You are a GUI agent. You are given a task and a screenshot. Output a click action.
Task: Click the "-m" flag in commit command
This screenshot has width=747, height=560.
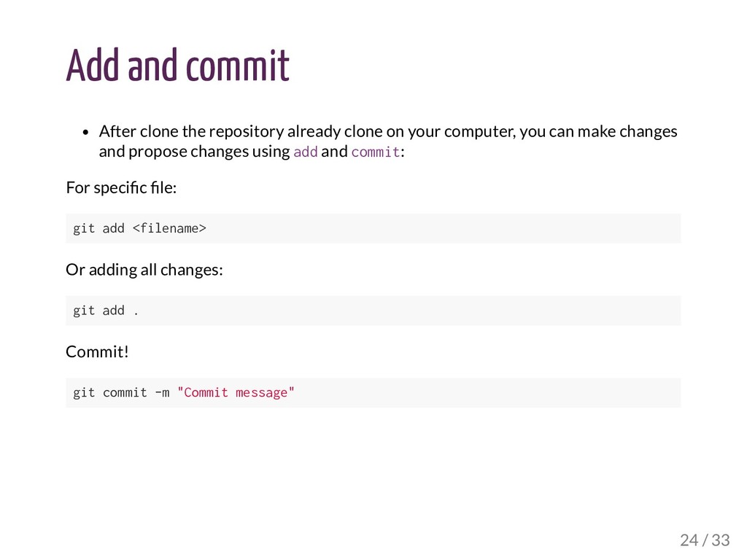coord(162,393)
